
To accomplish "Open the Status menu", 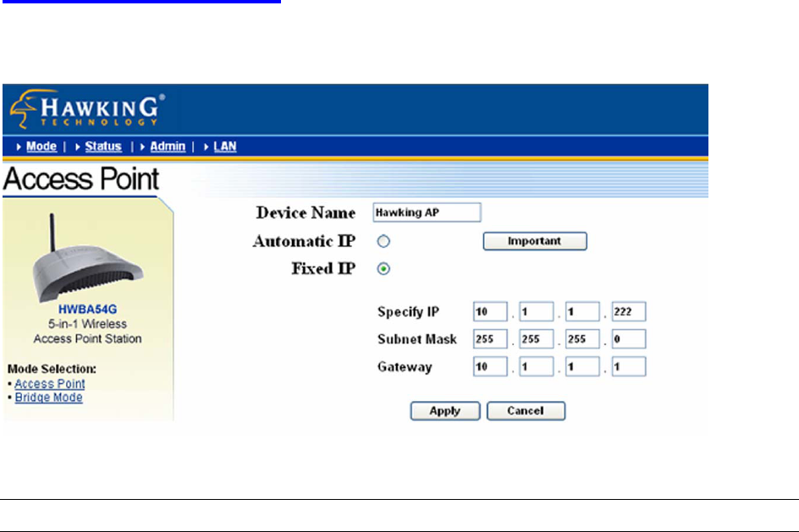I will [103, 146].
